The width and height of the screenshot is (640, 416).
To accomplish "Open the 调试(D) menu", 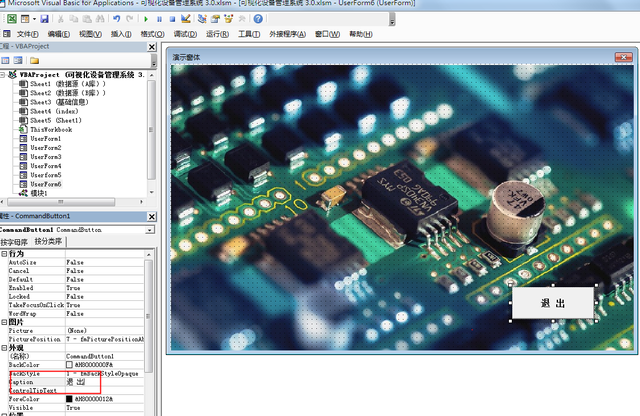I will click(x=185, y=34).
